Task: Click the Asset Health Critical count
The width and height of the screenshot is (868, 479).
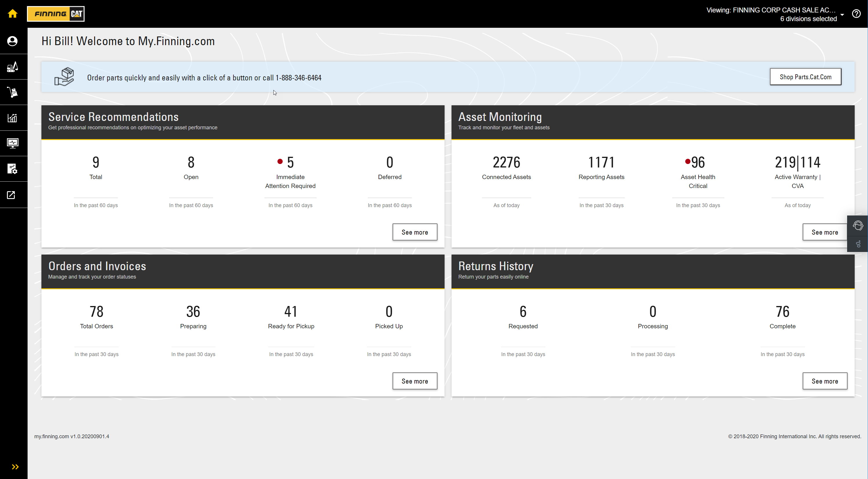Action: tap(697, 163)
